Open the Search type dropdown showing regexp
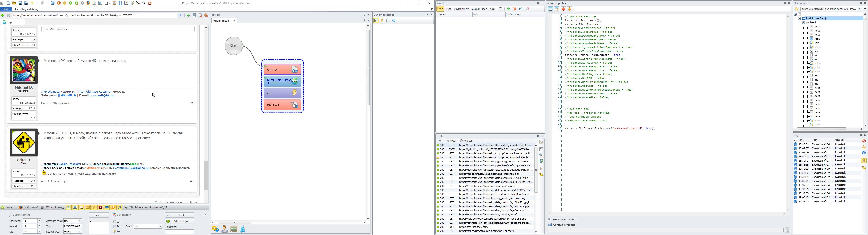Screen dimensions: 868x235 [80, 231]
